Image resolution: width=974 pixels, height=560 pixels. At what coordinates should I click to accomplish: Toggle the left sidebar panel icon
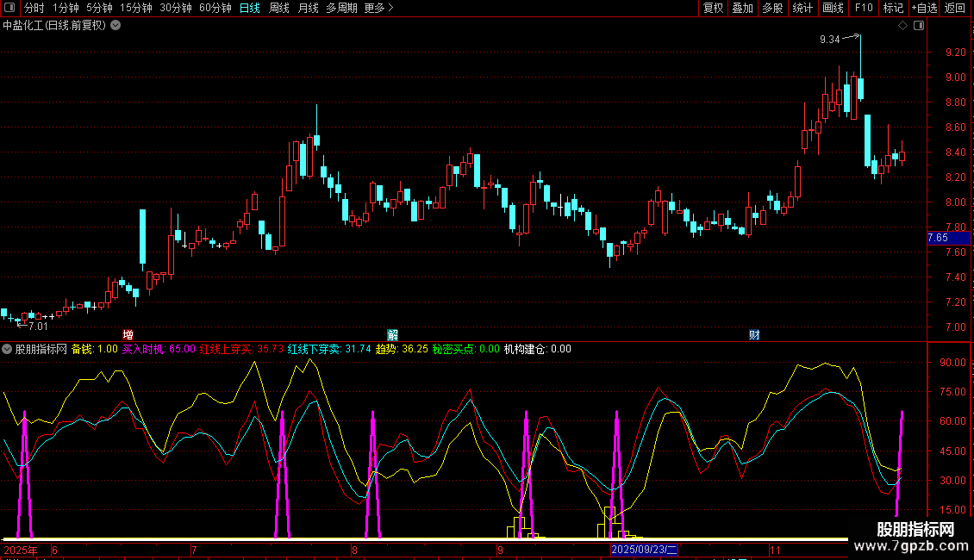click(x=9, y=9)
